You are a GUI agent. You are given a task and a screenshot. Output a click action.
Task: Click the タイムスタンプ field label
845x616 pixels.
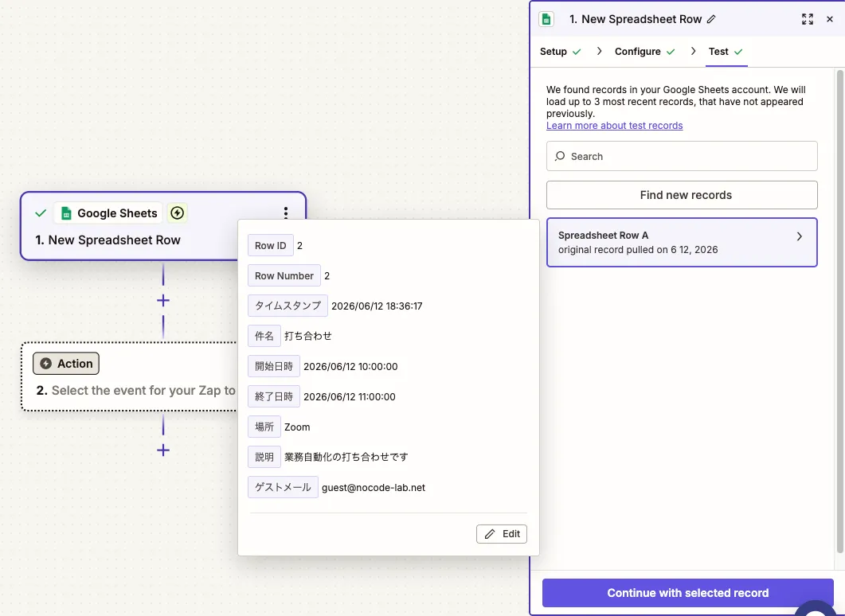click(288, 306)
